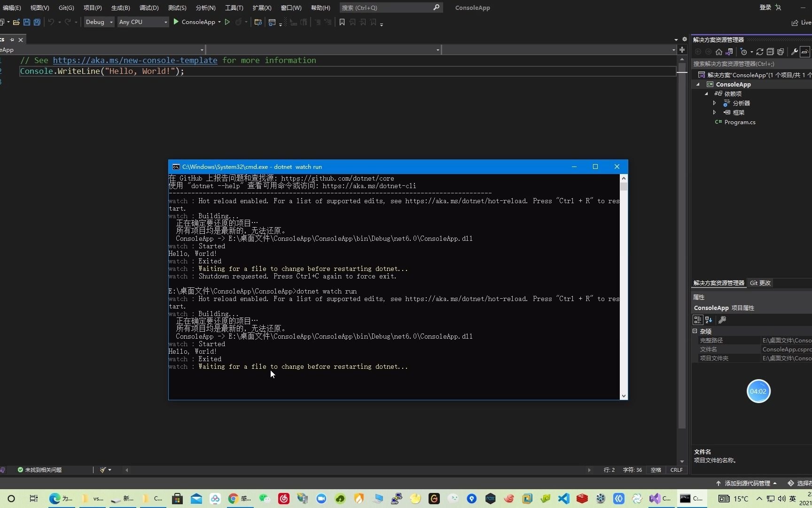The width and height of the screenshot is (812, 508).
Task: Open the aka.ms console template link
Action: (x=135, y=60)
